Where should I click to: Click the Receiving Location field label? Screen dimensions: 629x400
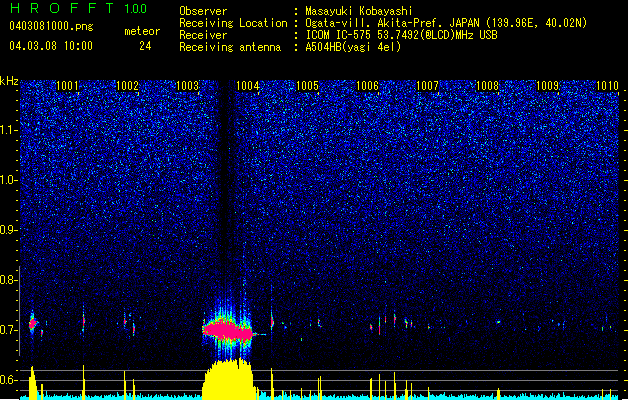pyautogui.click(x=233, y=23)
